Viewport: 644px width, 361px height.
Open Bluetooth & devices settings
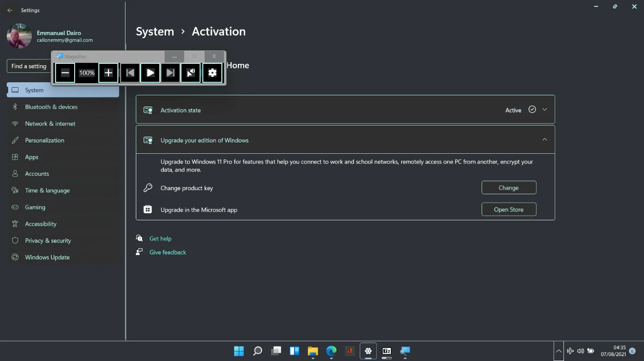[x=63, y=107]
